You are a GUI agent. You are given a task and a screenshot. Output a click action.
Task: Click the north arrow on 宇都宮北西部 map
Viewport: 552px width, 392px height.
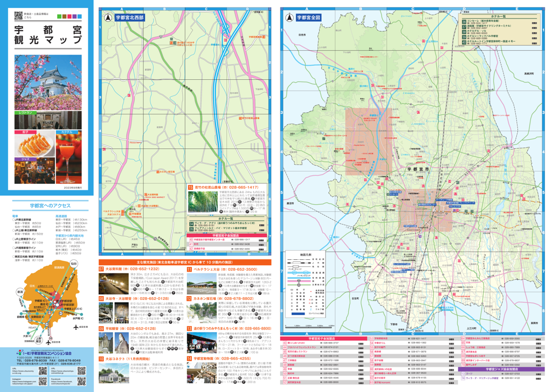108,17
